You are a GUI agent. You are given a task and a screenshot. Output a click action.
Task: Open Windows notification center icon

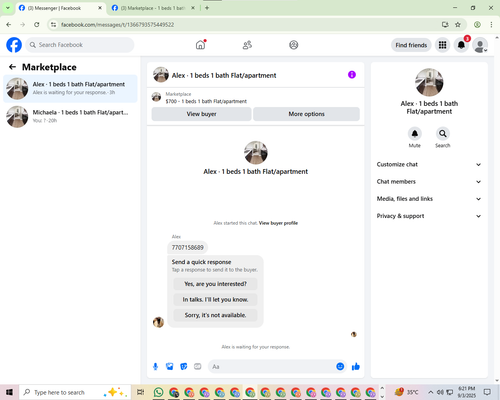[x=487, y=392]
